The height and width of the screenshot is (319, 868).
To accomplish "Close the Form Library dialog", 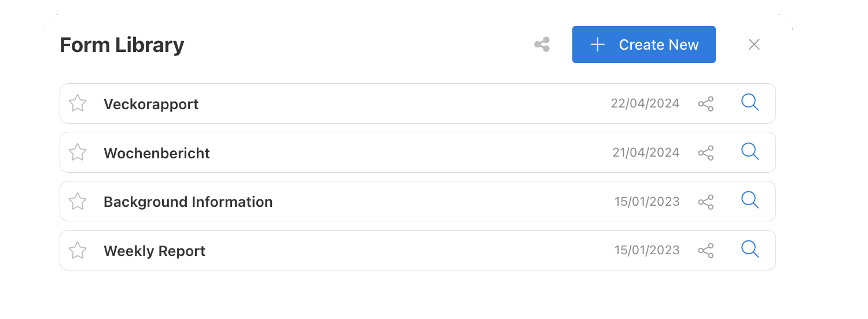I will (754, 44).
